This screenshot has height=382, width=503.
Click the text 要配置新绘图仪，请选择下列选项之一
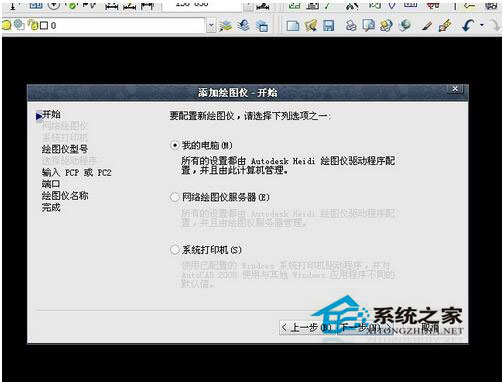click(250, 116)
